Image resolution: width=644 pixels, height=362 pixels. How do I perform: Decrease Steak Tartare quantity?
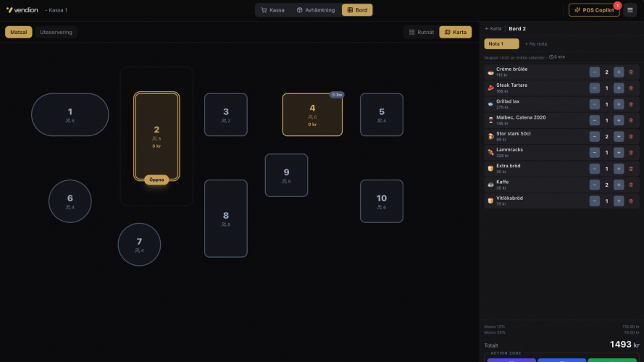click(594, 88)
